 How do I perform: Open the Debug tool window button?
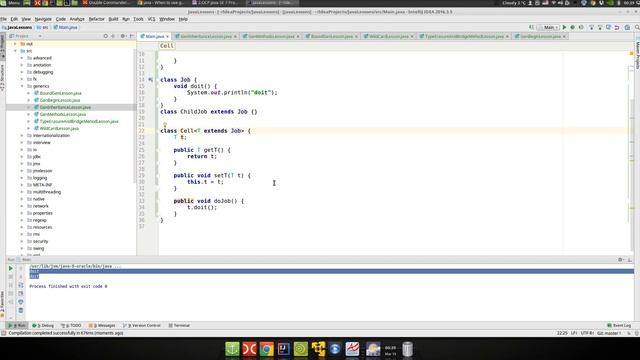click(x=43, y=325)
